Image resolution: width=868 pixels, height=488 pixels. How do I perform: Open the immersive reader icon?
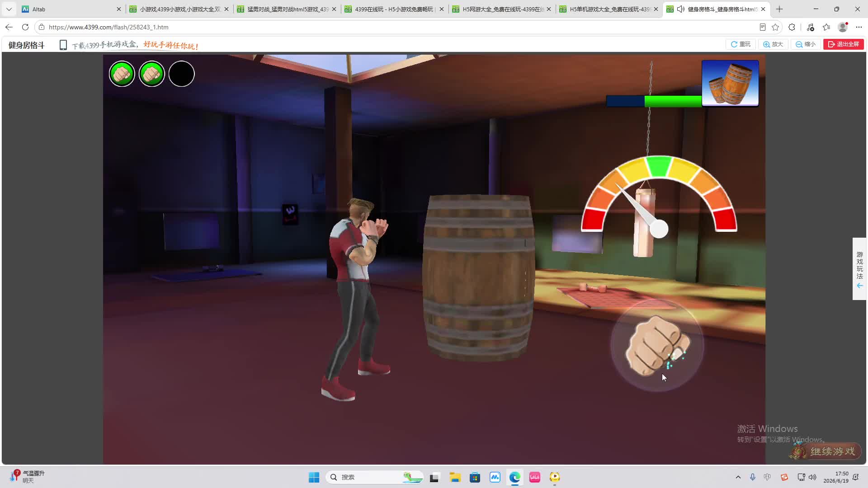tap(763, 27)
